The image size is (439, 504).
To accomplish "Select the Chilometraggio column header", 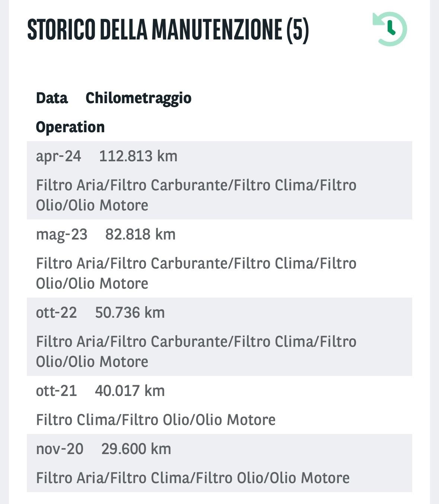I will pos(139,98).
